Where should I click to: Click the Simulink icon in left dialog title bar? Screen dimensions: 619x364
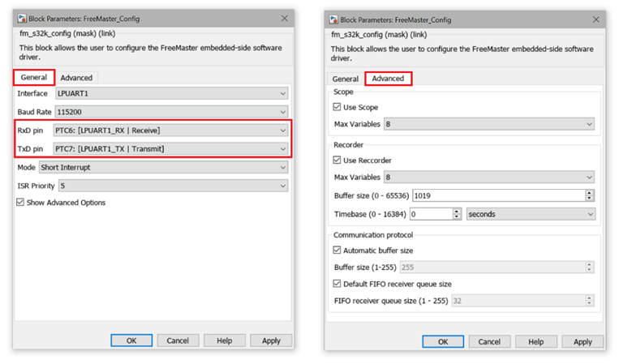(22, 19)
